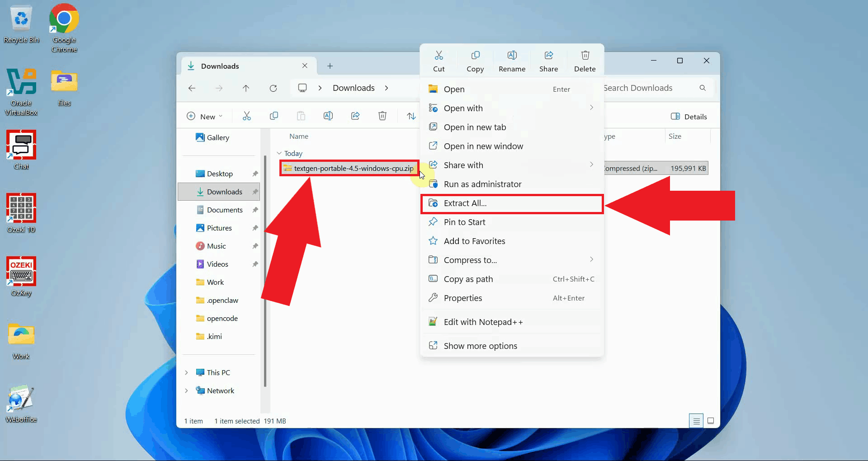The height and width of the screenshot is (461, 868).
Task: Navigate back with the back arrow
Action: [x=192, y=88]
